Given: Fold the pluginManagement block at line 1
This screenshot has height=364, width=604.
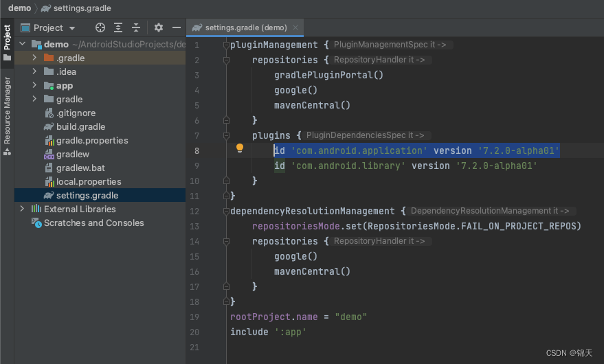Looking at the screenshot, I should click(226, 45).
